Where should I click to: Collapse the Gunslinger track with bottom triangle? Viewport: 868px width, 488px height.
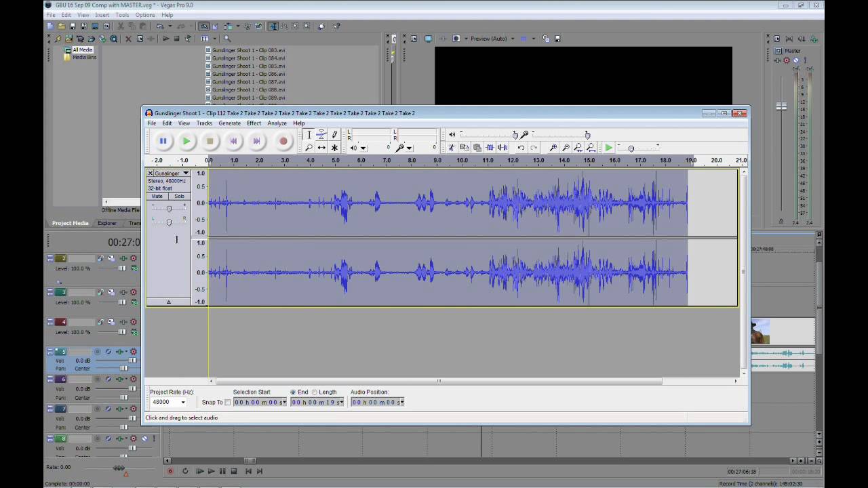[169, 302]
